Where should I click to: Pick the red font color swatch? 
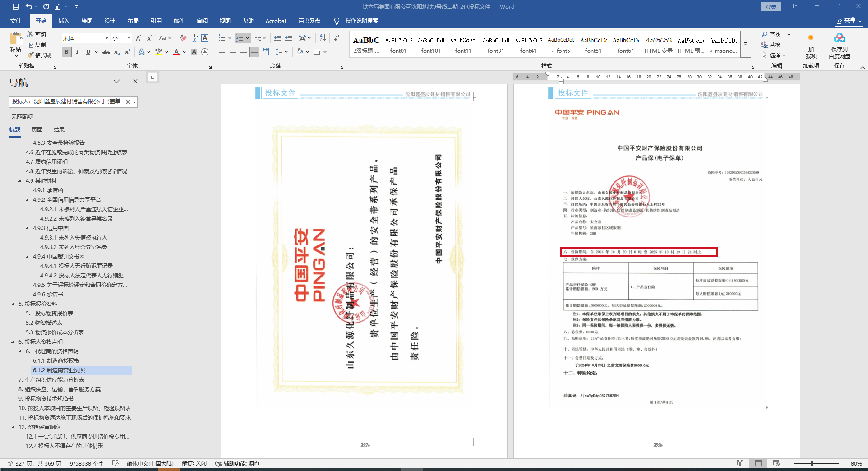pyautogui.click(x=176, y=52)
